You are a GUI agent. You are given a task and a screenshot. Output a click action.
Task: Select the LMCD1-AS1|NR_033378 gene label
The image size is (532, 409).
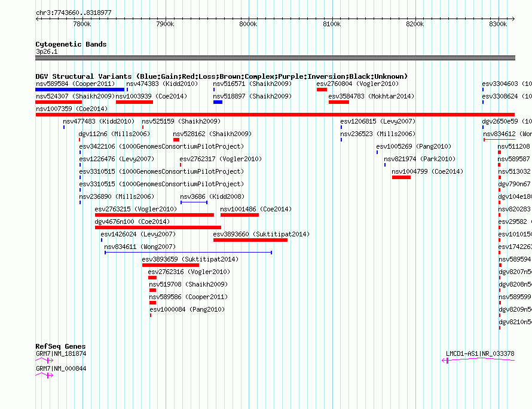tap(480, 353)
